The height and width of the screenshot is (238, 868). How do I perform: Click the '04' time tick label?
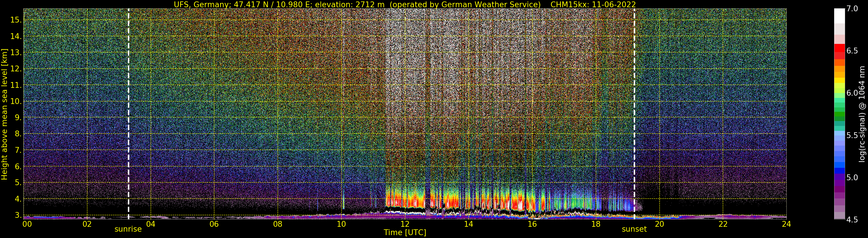tap(151, 224)
